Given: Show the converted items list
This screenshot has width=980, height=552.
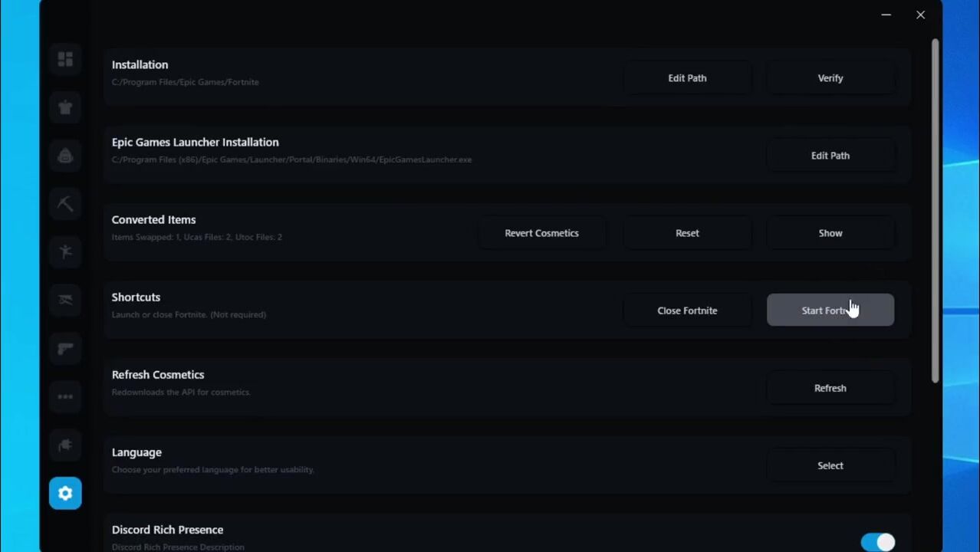Looking at the screenshot, I should 830,233.
